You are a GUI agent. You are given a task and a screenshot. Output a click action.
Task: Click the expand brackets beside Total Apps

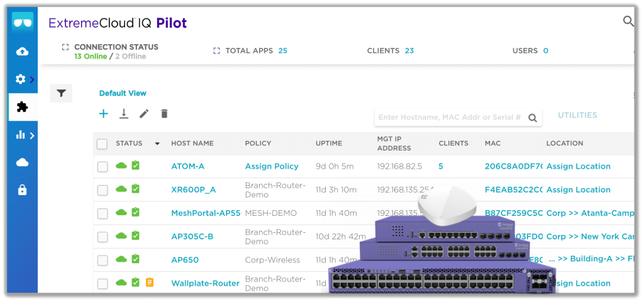(217, 51)
